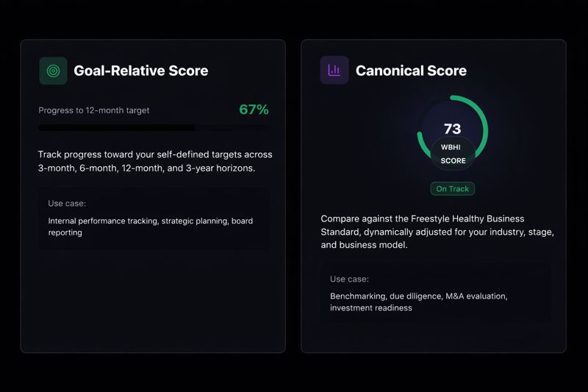The image size is (588, 392).
Task: Click the 'Compare against the Freestyle Healthy Business Standard' text
Action: tap(437, 232)
